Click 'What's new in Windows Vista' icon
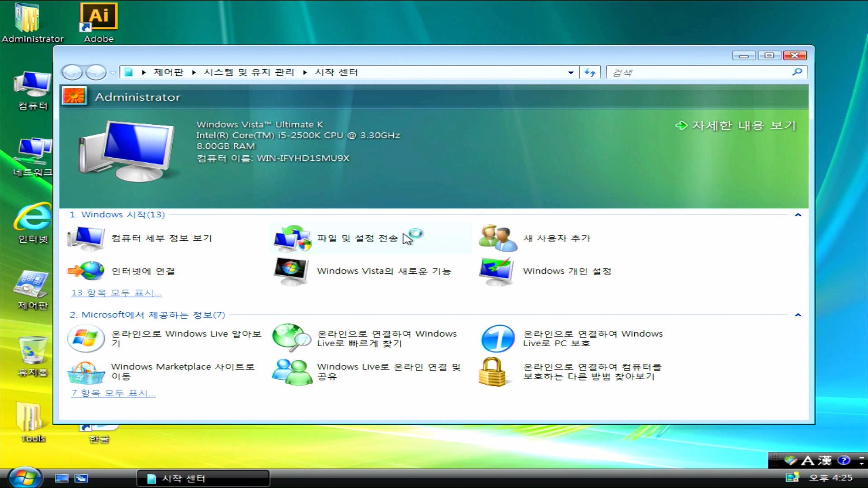Image resolution: width=868 pixels, height=488 pixels. point(292,271)
